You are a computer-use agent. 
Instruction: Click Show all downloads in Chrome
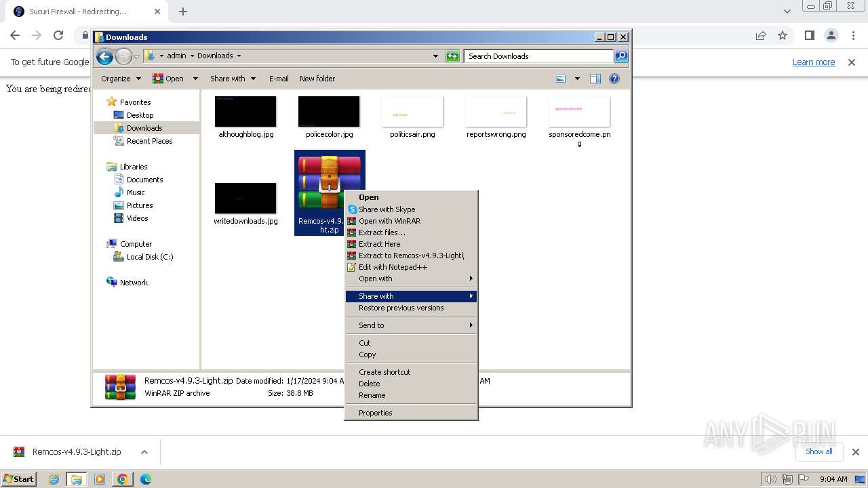(x=819, y=451)
